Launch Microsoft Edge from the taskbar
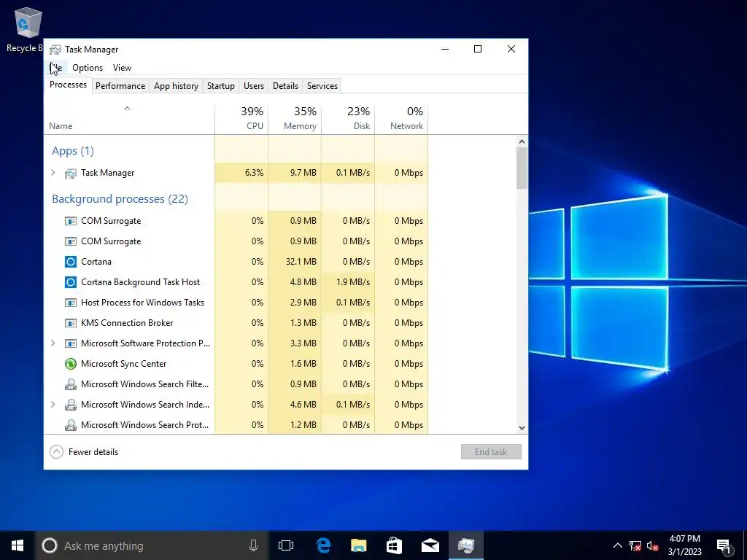 coord(323,545)
